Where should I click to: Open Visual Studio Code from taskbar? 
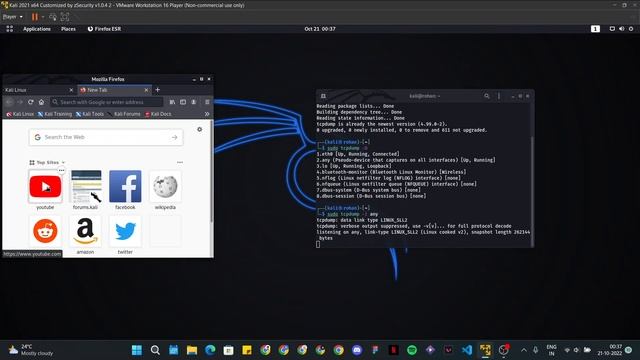[x=467, y=350]
